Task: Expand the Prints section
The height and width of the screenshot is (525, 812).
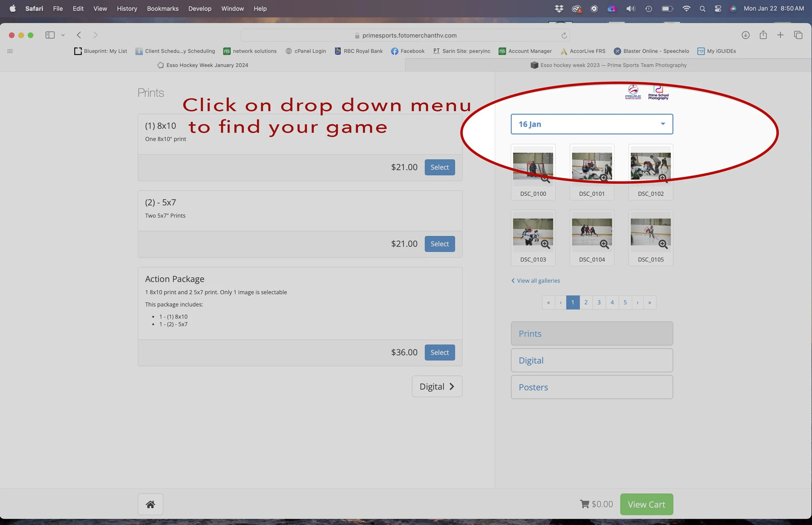Action: point(591,333)
